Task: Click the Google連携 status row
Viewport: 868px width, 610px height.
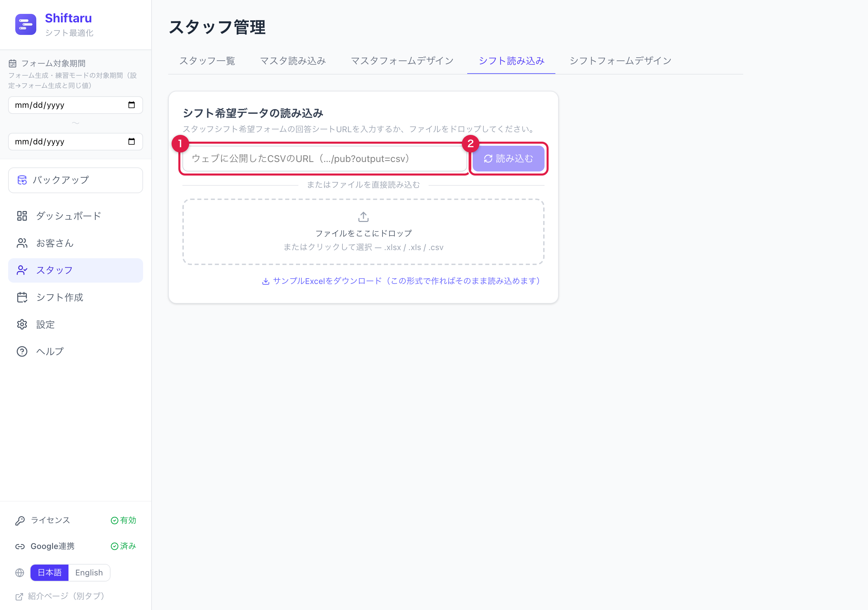Action: point(76,547)
